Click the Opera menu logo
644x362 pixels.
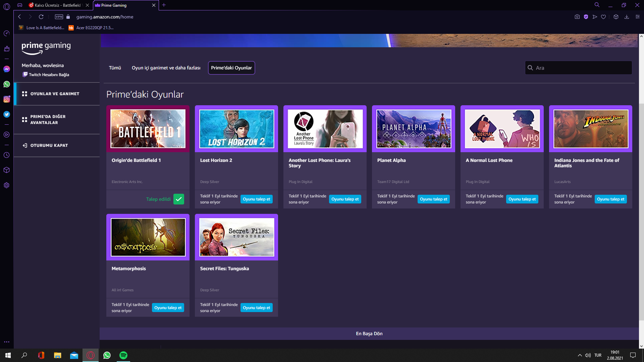tap(6, 6)
